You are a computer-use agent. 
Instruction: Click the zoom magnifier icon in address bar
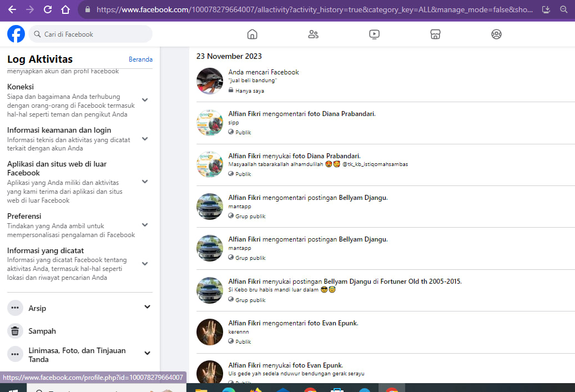point(564,9)
